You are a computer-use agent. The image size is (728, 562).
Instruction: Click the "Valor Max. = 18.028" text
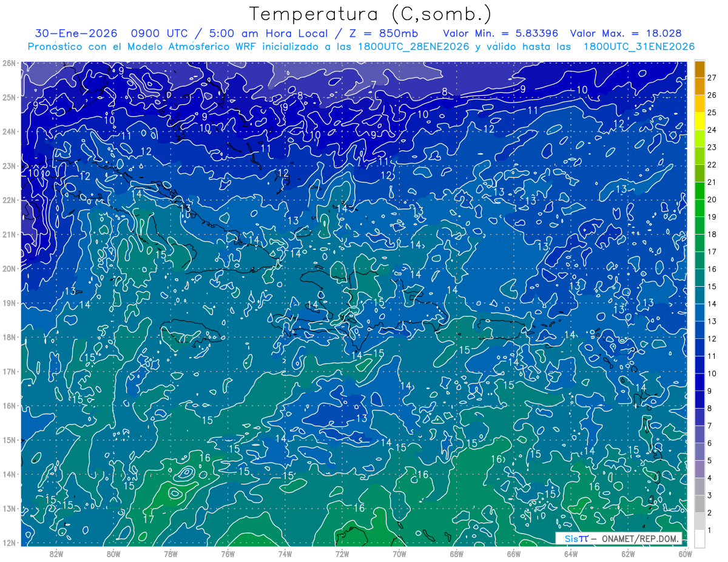coord(626,33)
